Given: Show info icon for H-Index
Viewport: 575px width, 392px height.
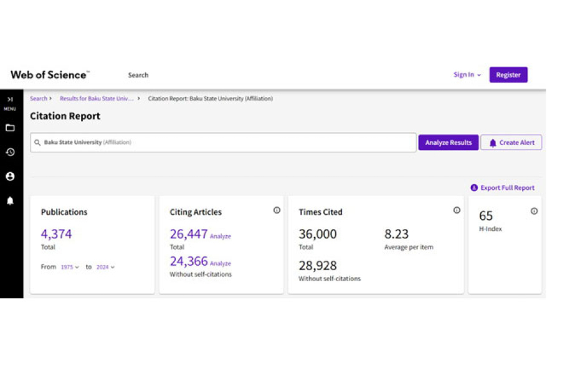Looking at the screenshot, I should click(x=535, y=211).
